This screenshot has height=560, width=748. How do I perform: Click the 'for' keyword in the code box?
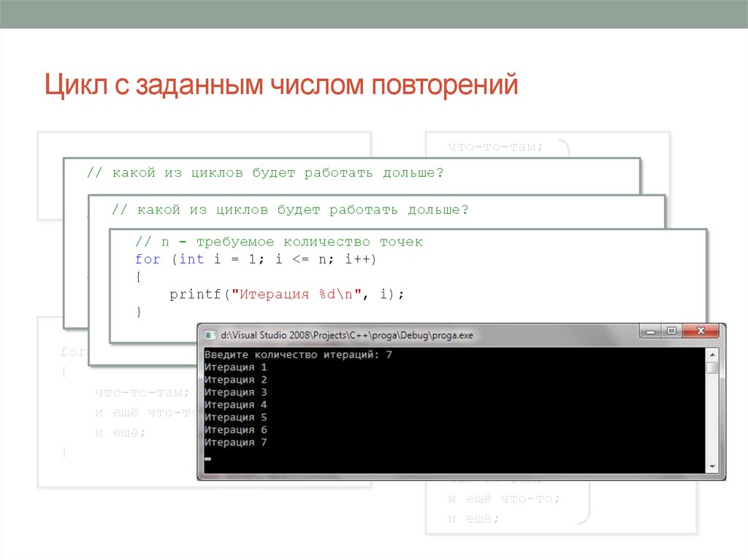[x=148, y=259]
